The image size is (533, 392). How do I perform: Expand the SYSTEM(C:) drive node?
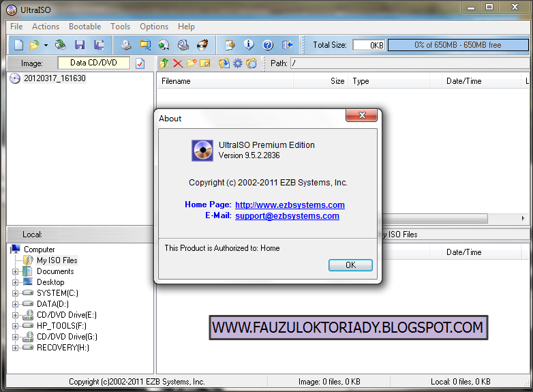(x=15, y=293)
